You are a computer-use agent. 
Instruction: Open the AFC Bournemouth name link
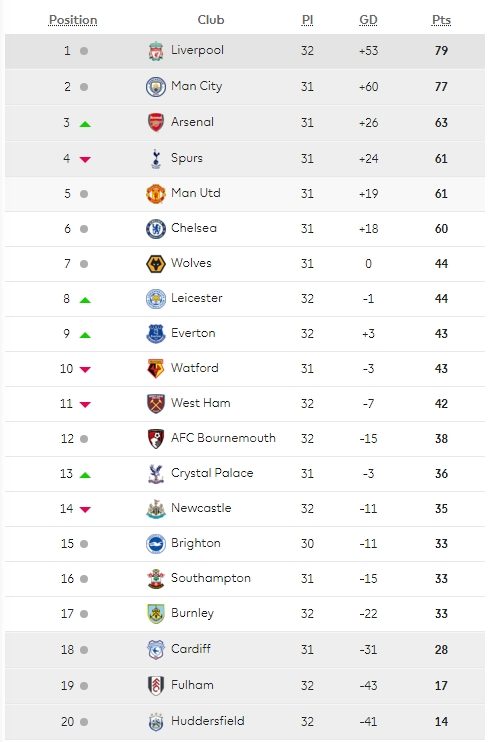tap(223, 438)
